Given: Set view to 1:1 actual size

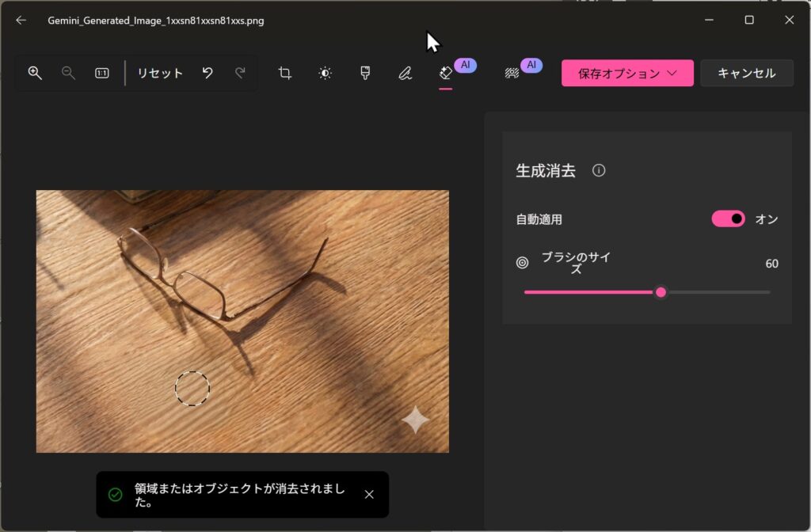Looking at the screenshot, I should 102,73.
